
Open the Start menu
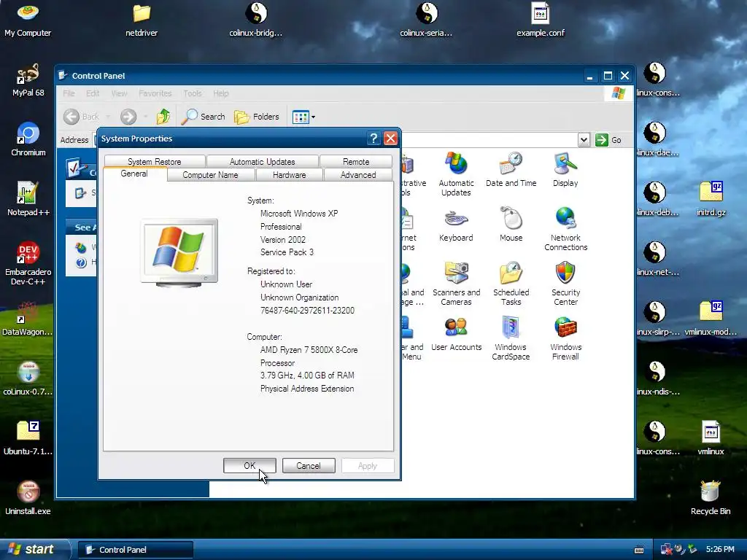tap(34, 550)
